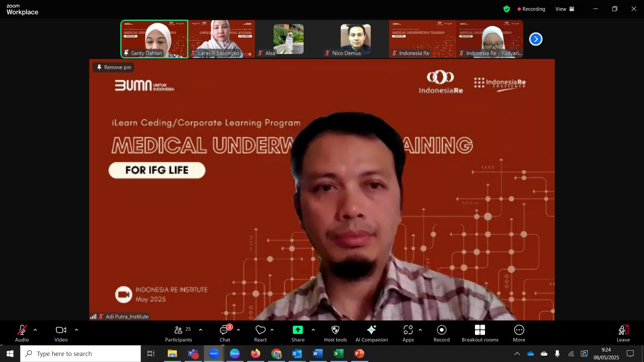The image size is (644, 362).
Task: Toggle the Record button
Action: [442, 333]
